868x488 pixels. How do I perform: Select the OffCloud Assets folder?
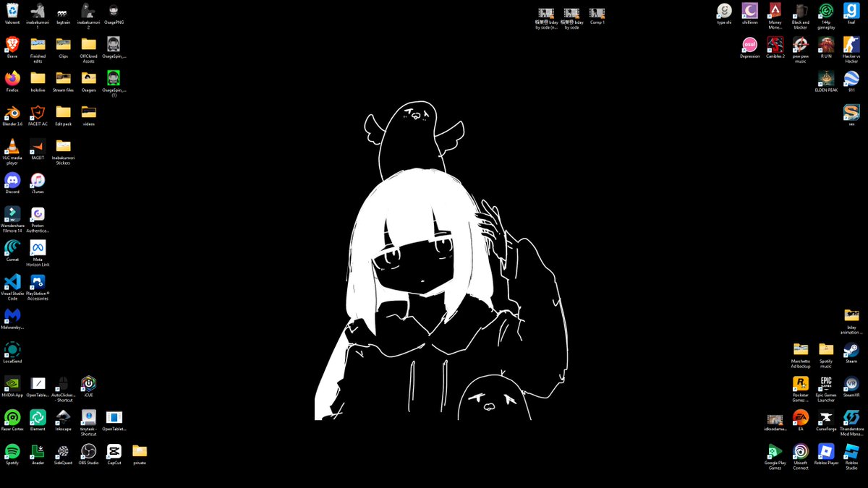88,45
